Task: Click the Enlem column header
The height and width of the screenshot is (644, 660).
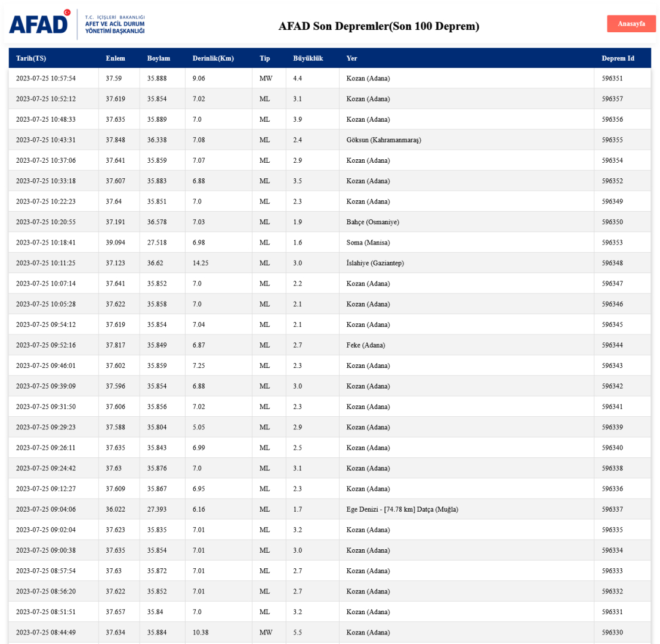Action: click(x=115, y=58)
